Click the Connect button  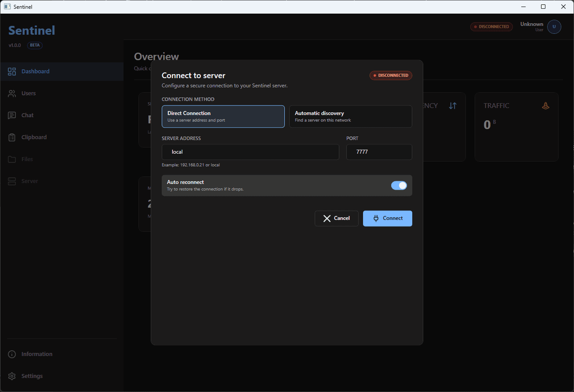388,219
